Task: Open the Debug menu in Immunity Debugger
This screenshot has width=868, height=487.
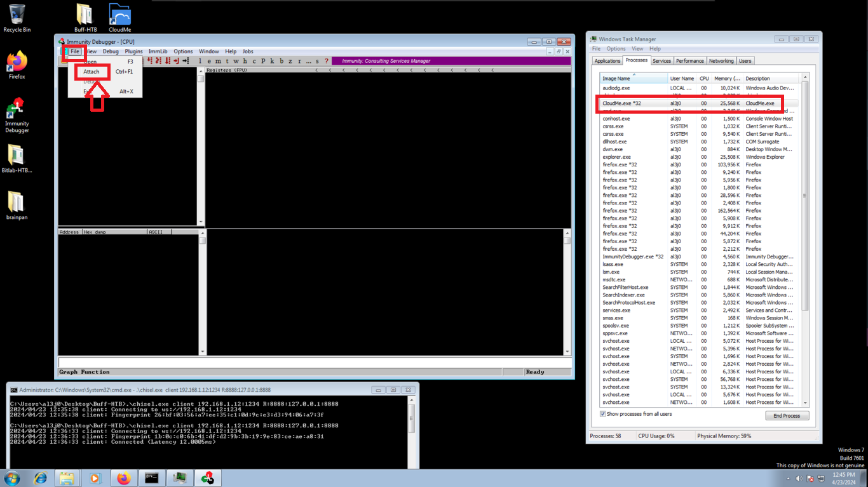Action: tap(111, 51)
